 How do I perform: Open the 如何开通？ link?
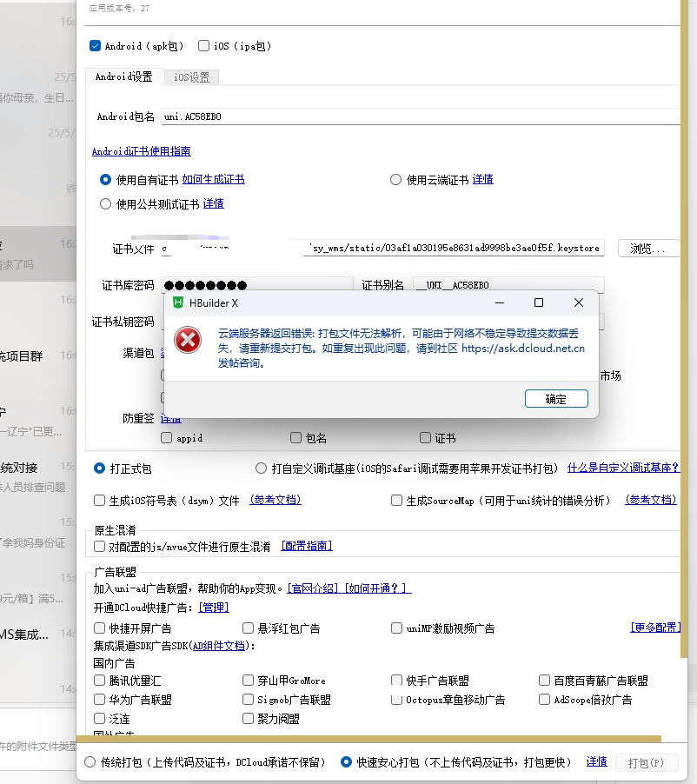point(377,588)
